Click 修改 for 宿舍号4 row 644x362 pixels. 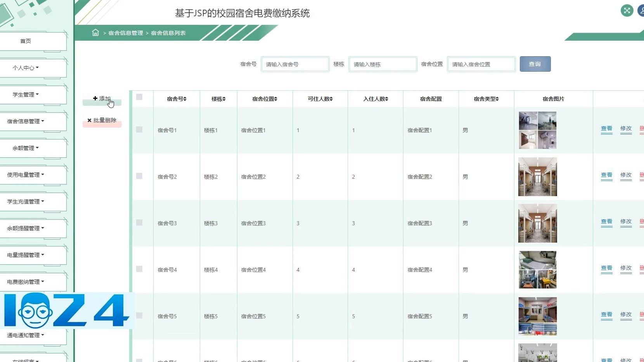click(626, 268)
